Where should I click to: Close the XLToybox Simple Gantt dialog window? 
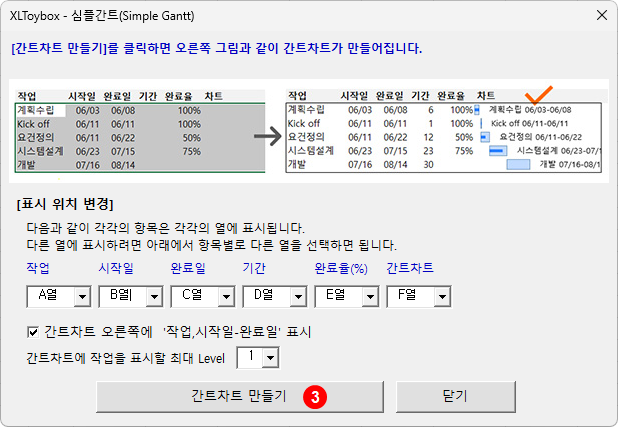pyautogui.click(x=601, y=15)
